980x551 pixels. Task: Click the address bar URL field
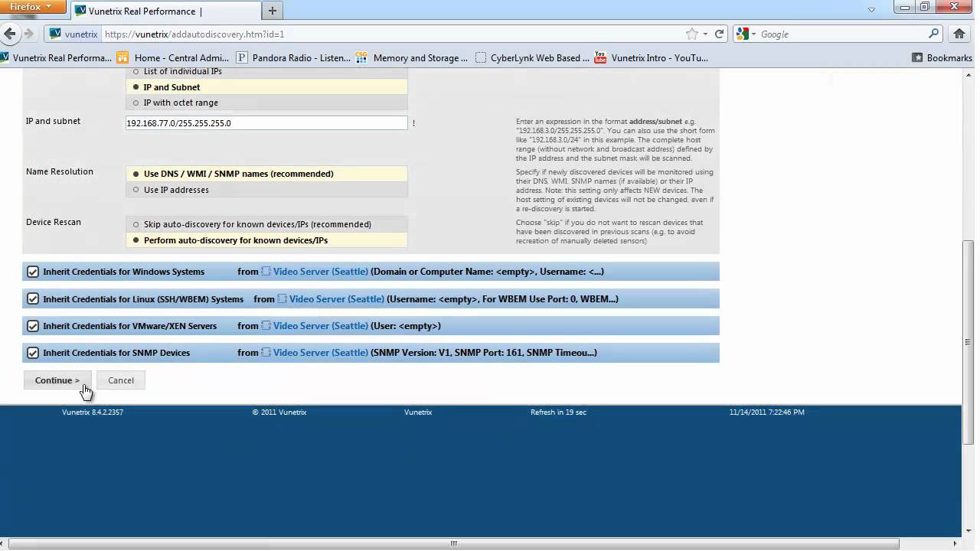pos(390,34)
